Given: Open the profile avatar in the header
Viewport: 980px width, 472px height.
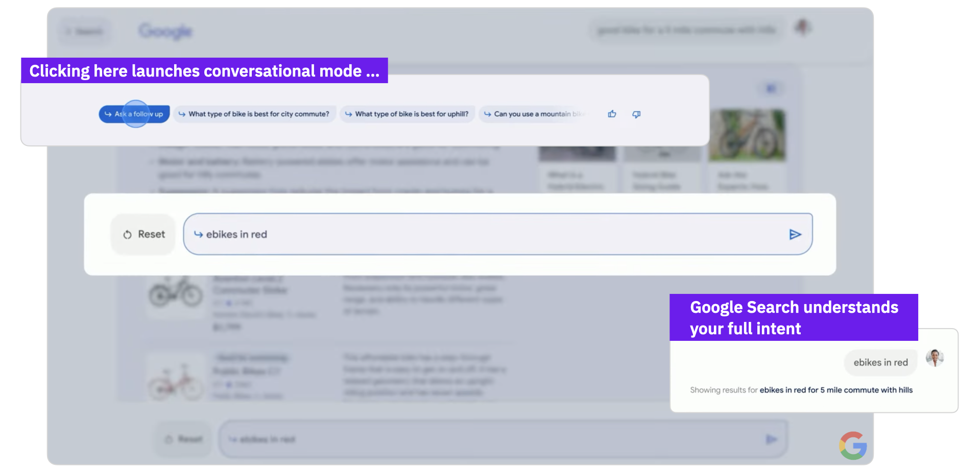Looking at the screenshot, I should [x=803, y=28].
